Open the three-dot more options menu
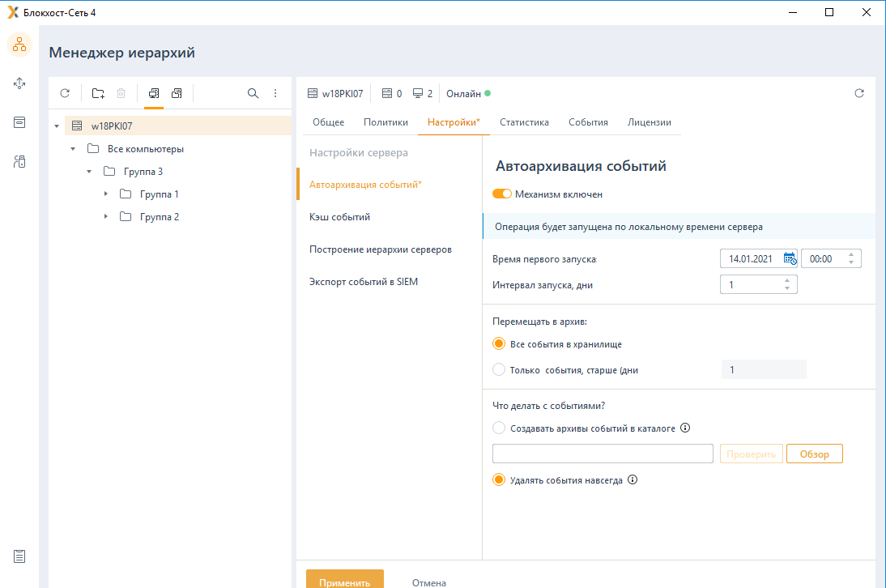 (x=275, y=93)
